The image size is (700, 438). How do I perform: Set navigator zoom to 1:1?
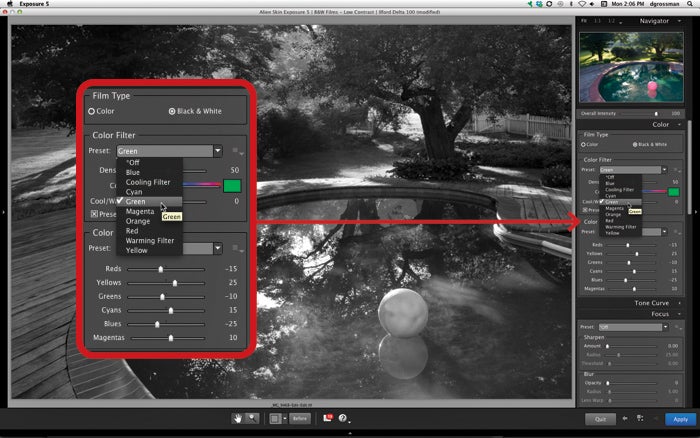point(597,21)
